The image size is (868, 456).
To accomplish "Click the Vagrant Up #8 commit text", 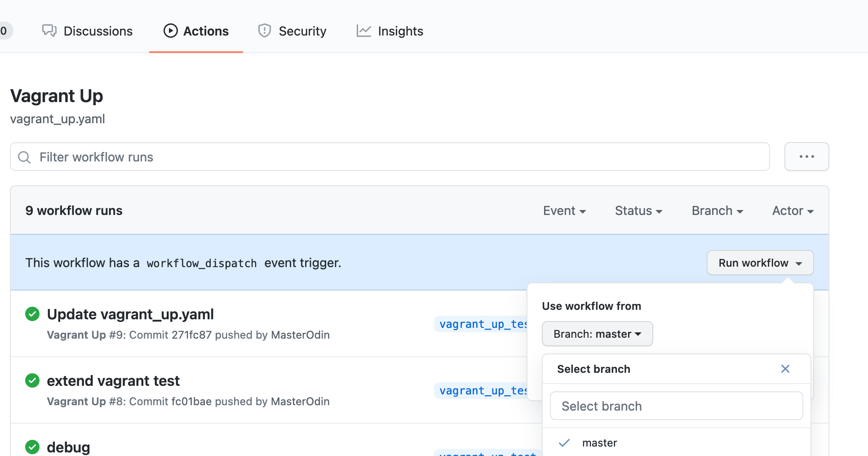I will [188, 402].
